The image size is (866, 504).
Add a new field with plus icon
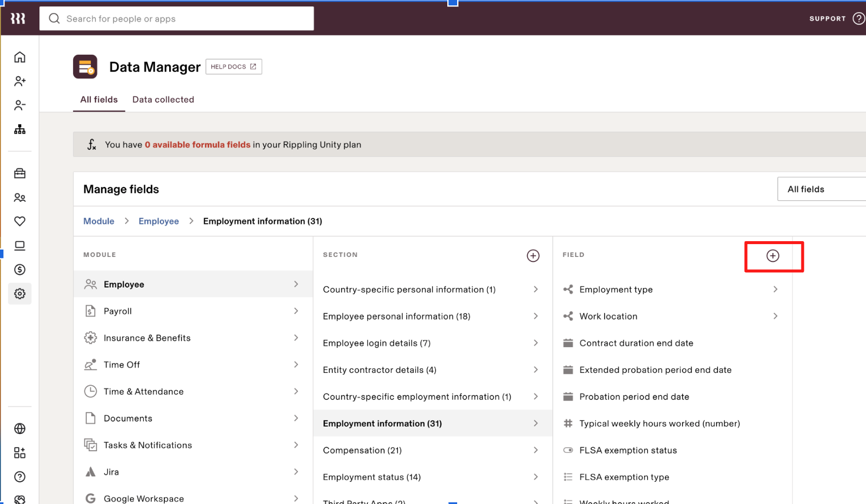(773, 255)
